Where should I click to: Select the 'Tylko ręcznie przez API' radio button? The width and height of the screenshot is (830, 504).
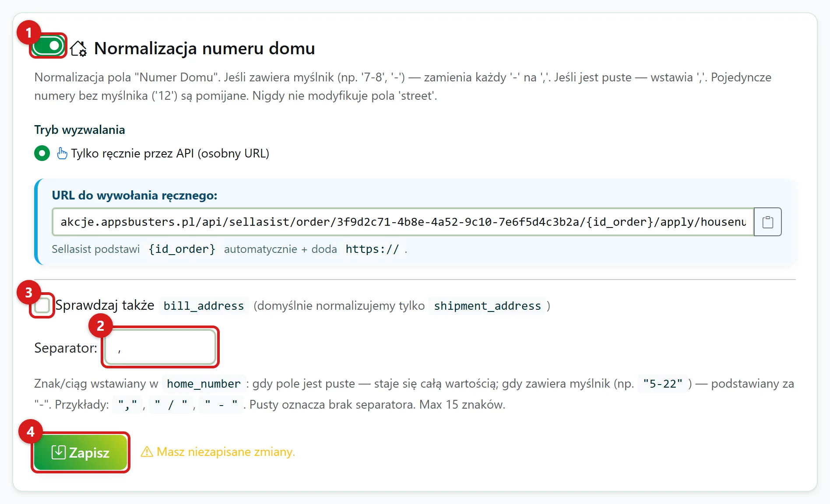42,153
